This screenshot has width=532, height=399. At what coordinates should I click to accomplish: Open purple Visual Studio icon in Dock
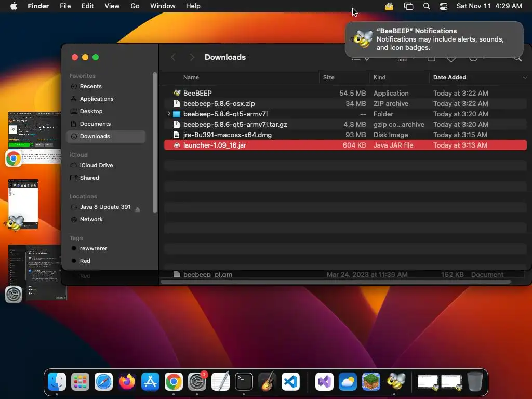(x=324, y=382)
